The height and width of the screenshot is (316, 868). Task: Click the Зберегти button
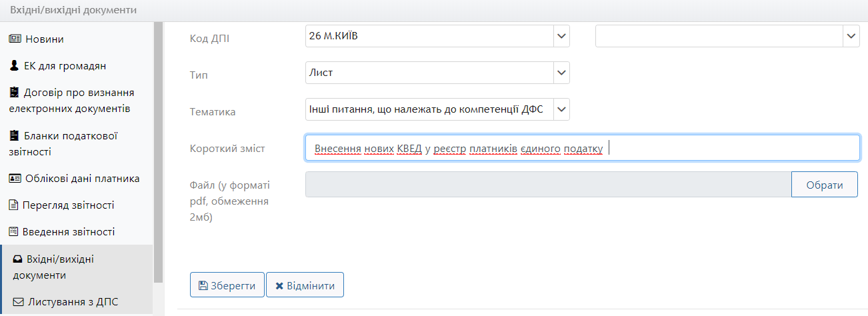(227, 285)
